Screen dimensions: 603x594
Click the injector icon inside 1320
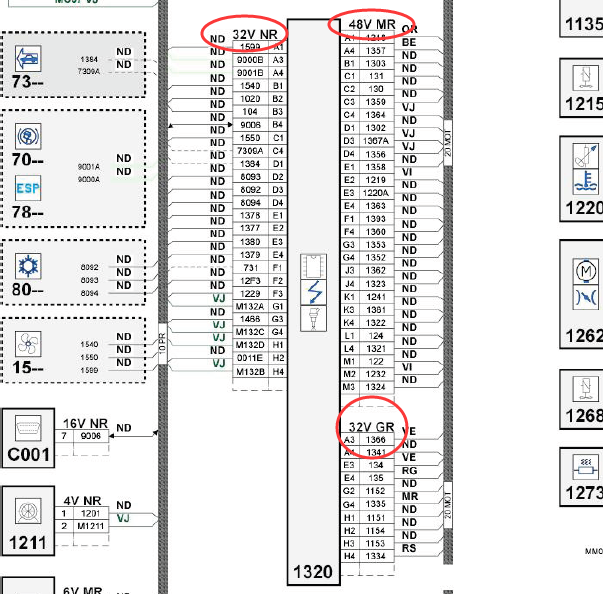(x=313, y=318)
